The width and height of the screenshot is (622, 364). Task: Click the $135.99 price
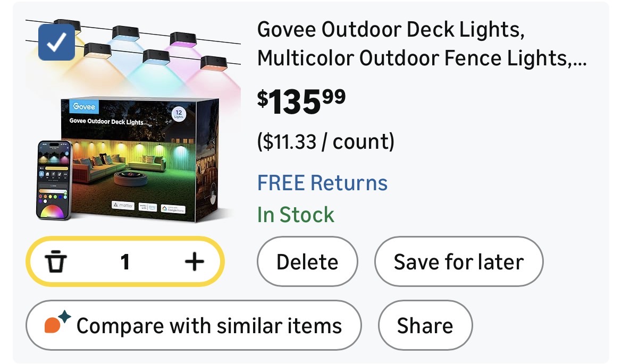[301, 101]
